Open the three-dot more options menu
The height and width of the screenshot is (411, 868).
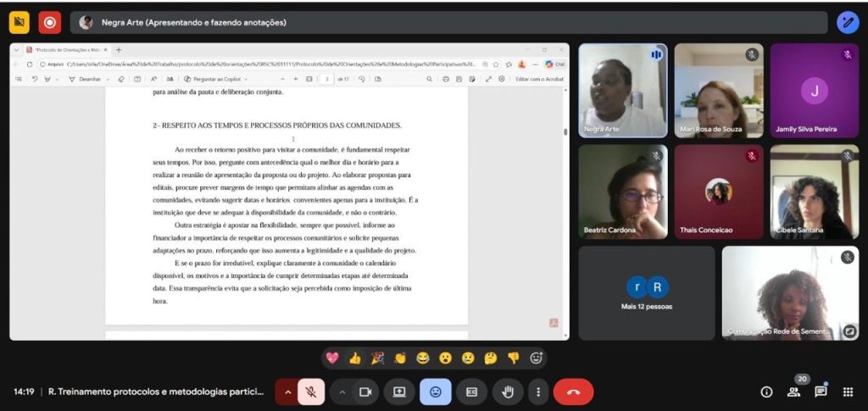538,392
